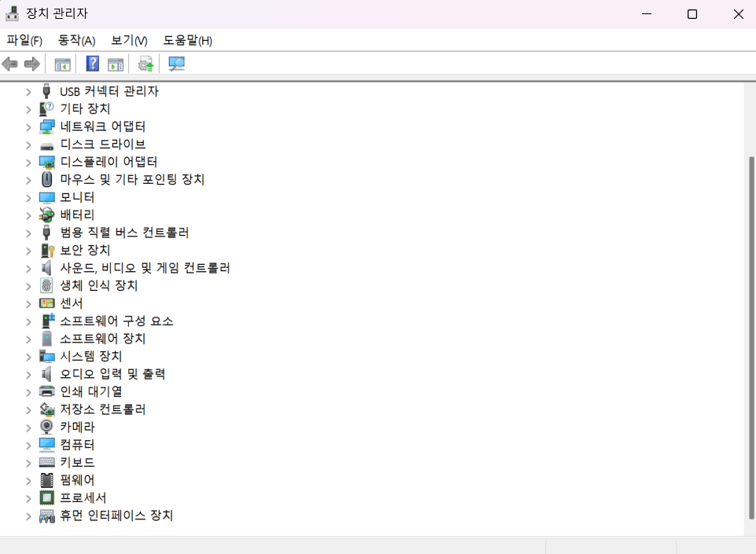Click the update device driver toolbar icon

(x=145, y=64)
